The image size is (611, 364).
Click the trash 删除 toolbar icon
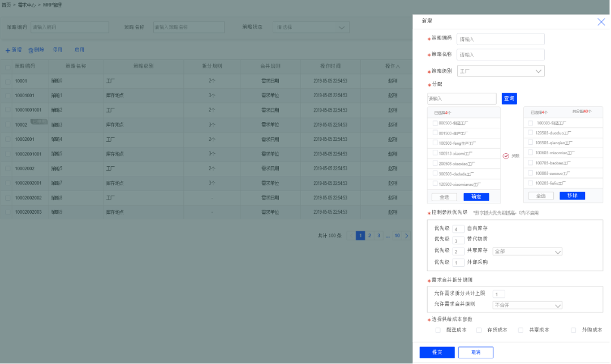coord(31,50)
